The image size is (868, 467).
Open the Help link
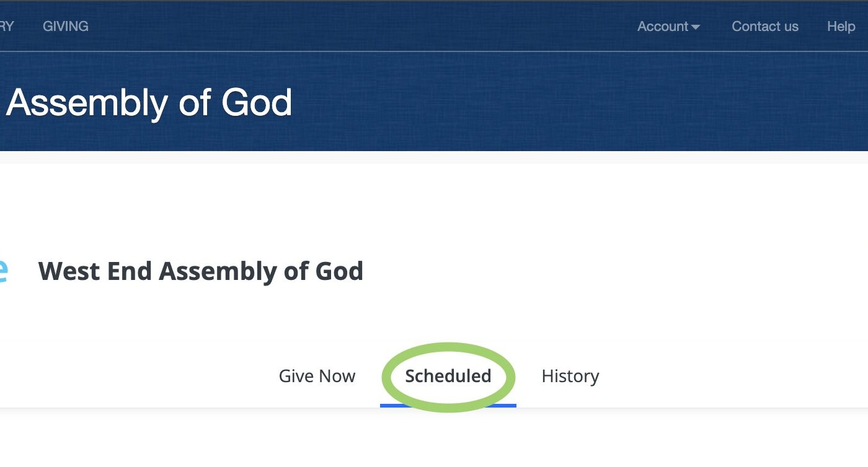841,27
